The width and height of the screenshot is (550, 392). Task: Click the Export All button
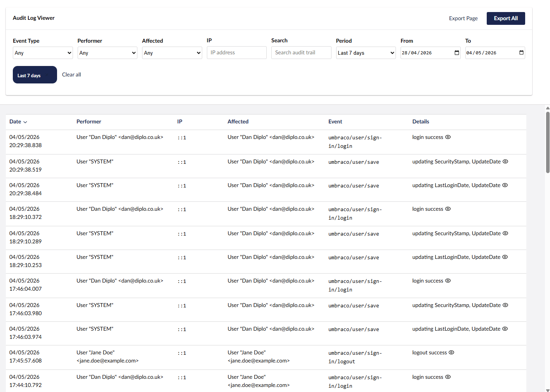(x=506, y=18)
